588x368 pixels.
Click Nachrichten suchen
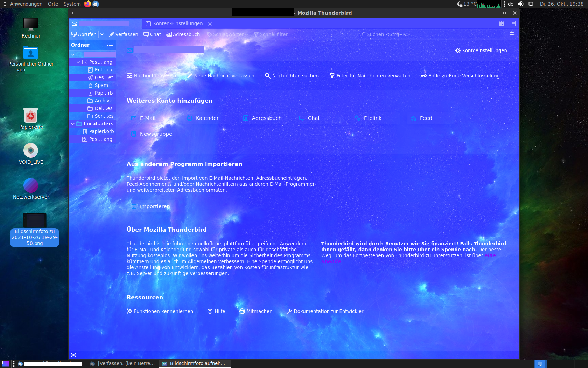click(292, 76)
